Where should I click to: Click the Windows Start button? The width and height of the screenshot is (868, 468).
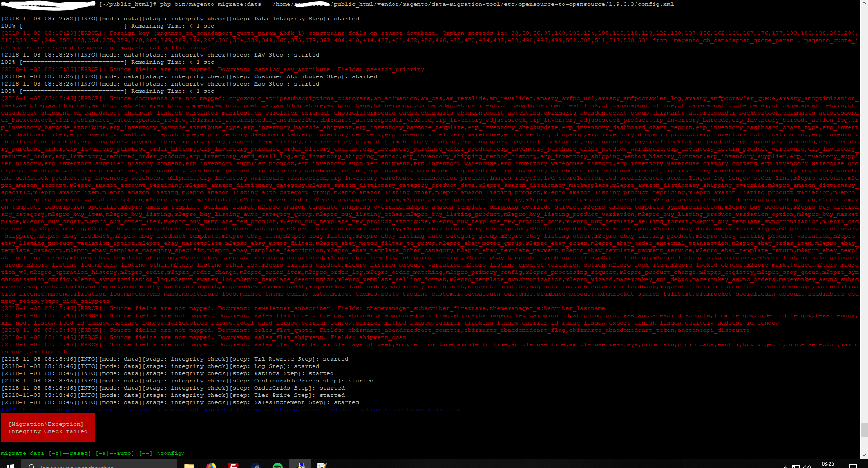[10, 465]
